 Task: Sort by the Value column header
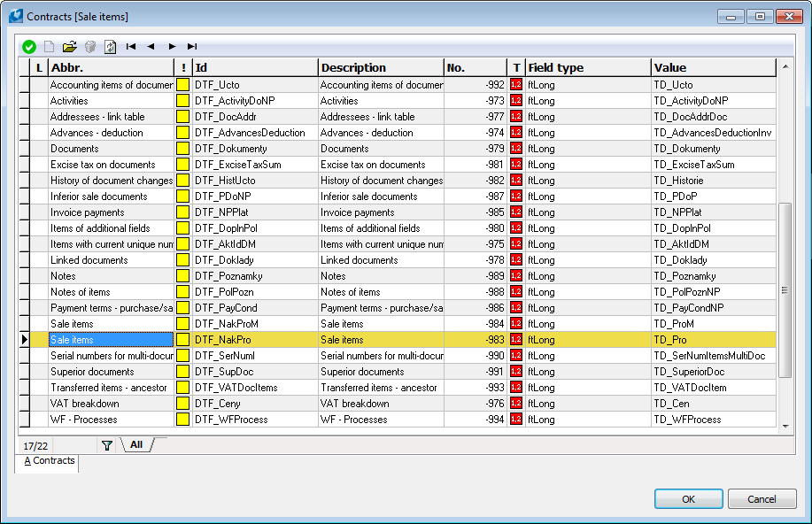point(714,68)
